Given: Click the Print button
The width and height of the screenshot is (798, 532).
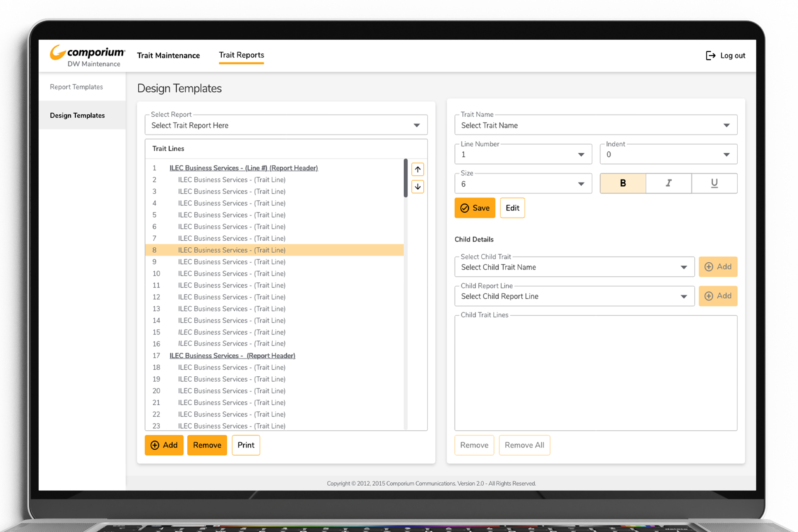Looking at the screenshot, I should point(246,445).
